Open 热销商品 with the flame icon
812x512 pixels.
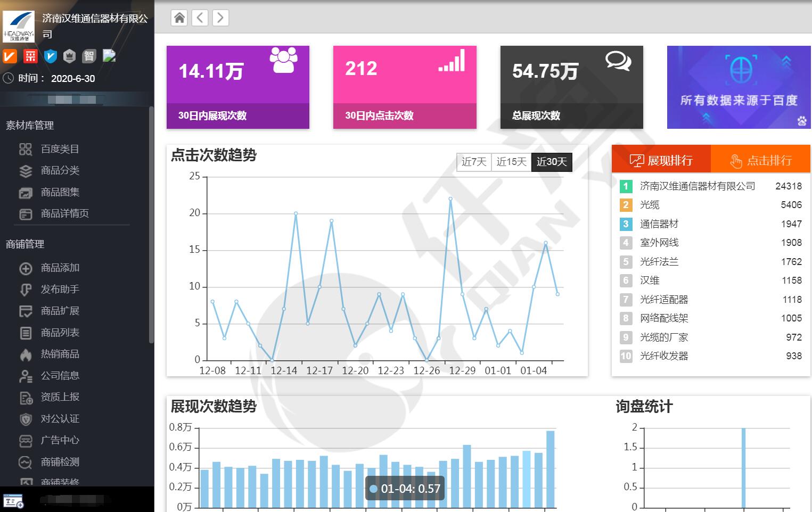(x=60, y=354)
